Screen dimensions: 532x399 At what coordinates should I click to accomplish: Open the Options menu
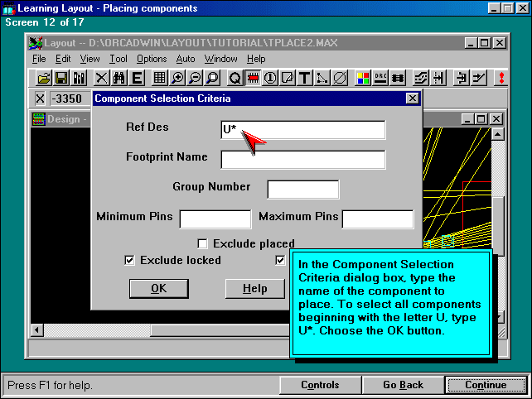click(152, 59)
